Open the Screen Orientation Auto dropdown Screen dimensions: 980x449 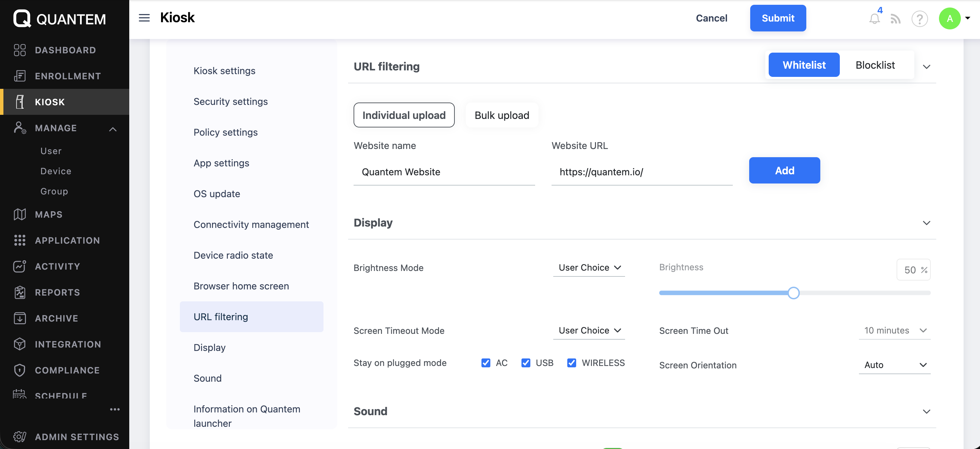(895, 365)
